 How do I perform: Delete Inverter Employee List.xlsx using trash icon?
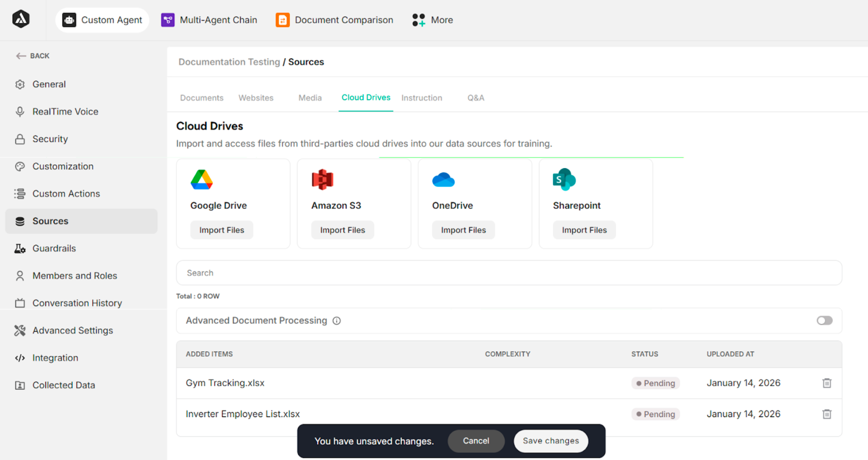(827, 414)
